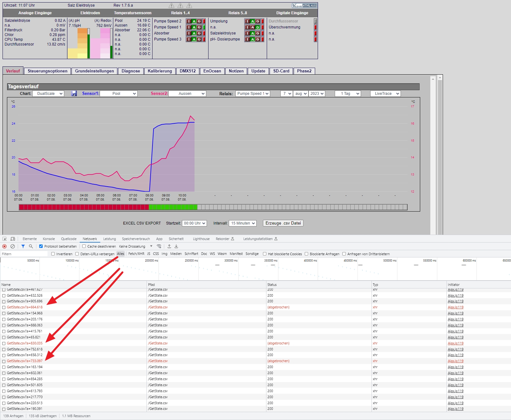Viewport: 511px width, 420px height.
Task: Sort network table by Initiator column
Action: pyautogui.click(x=479, y=285)
